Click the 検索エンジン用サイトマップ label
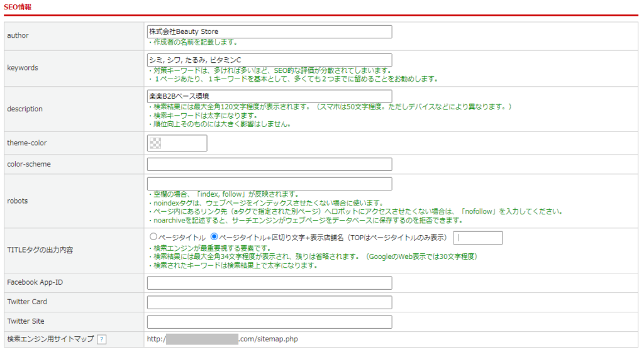Viewport: 644px width, 352px height. (x=50, y=339)
